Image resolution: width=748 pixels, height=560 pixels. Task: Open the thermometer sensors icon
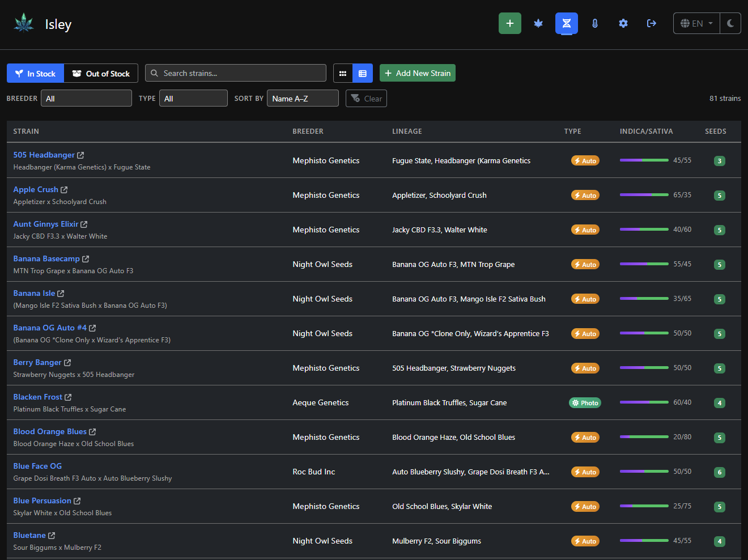(x=594, y=23)
